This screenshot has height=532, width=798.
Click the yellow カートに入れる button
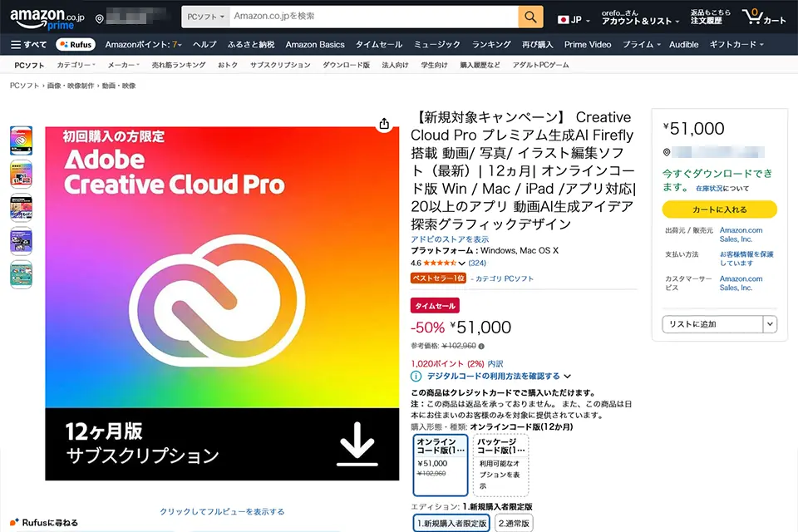[719, 209]
